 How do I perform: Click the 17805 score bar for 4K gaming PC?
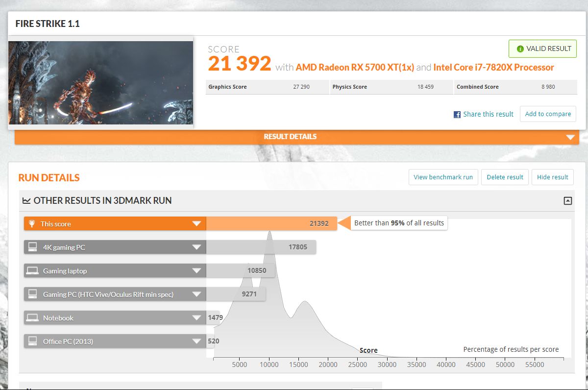pos(261,247)
